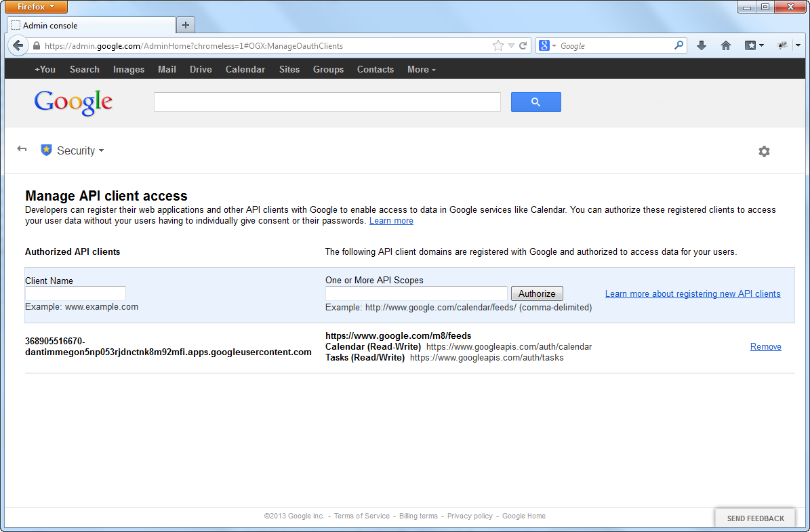Click the address bar URL
The image size is (810, 532).
tap(194, 46)
